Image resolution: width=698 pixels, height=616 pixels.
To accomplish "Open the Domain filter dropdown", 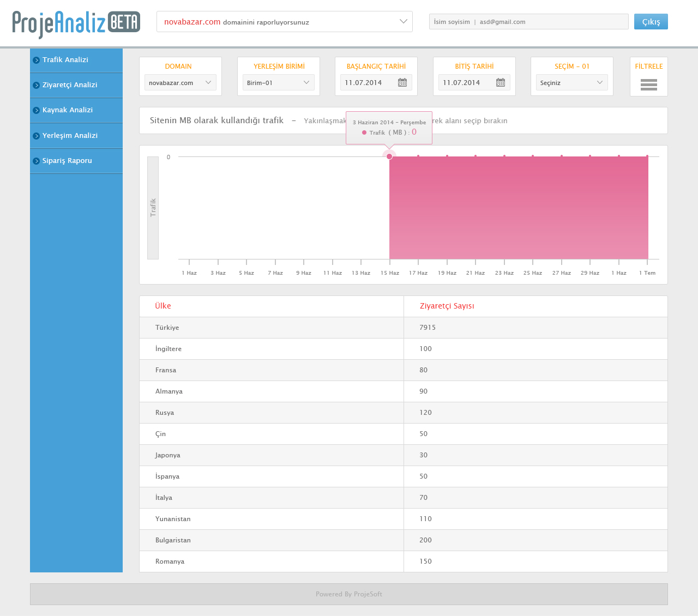I will pyautogui.click(x=180, y=83).
